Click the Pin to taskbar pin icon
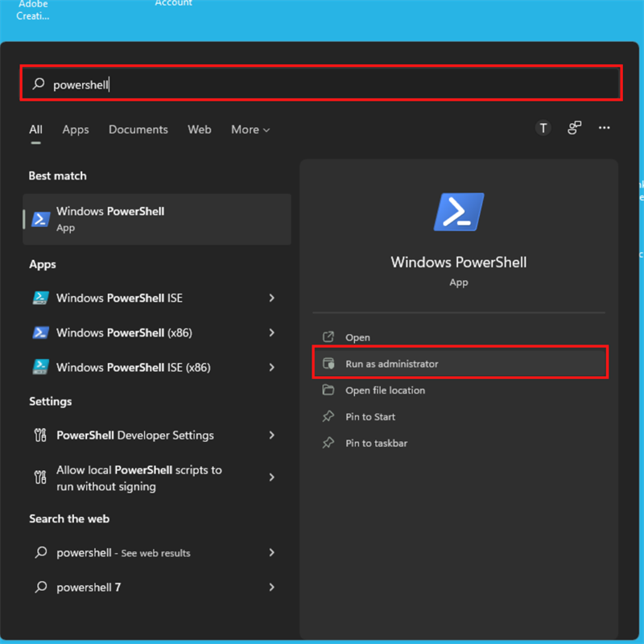 click(x=328, y=443)
